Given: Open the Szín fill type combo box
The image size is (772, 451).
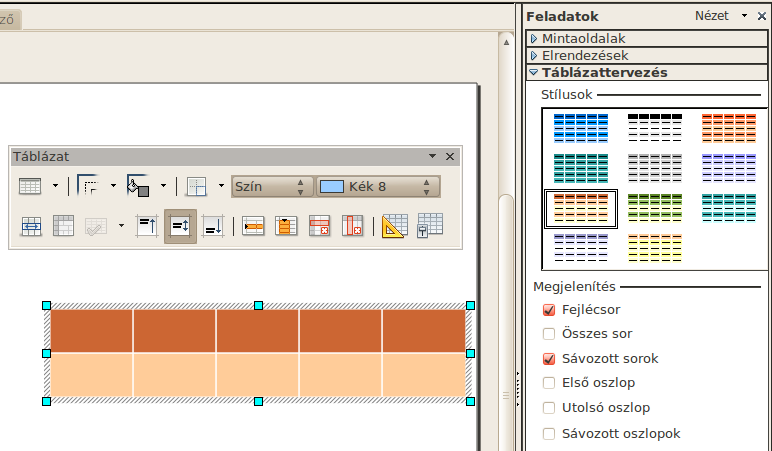Looking at the screenshot, I should [x=272, y=187].
